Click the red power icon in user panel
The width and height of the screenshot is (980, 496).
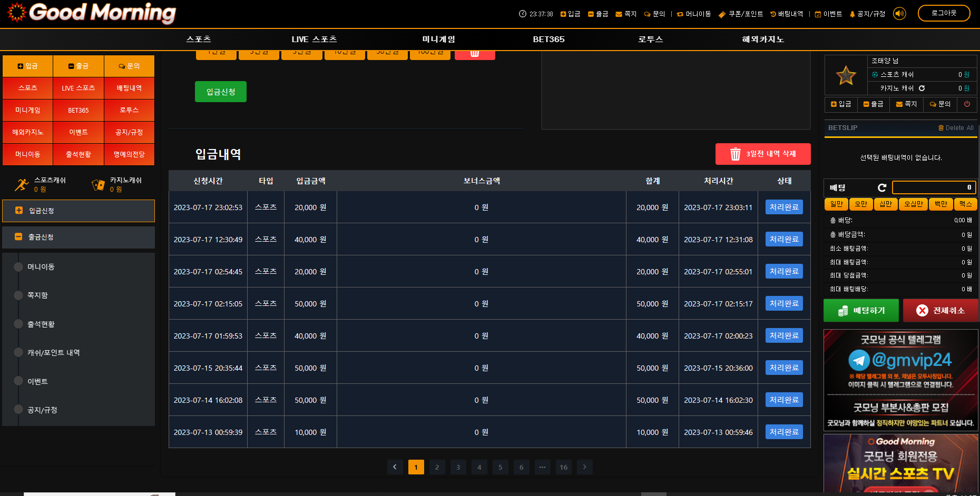pyautogui.click(x=967, y=104)
